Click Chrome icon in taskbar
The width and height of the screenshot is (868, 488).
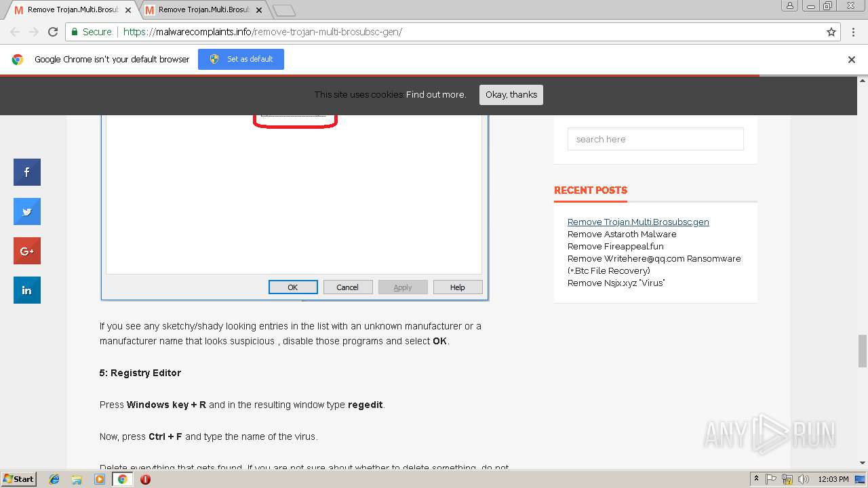[122, 479]
